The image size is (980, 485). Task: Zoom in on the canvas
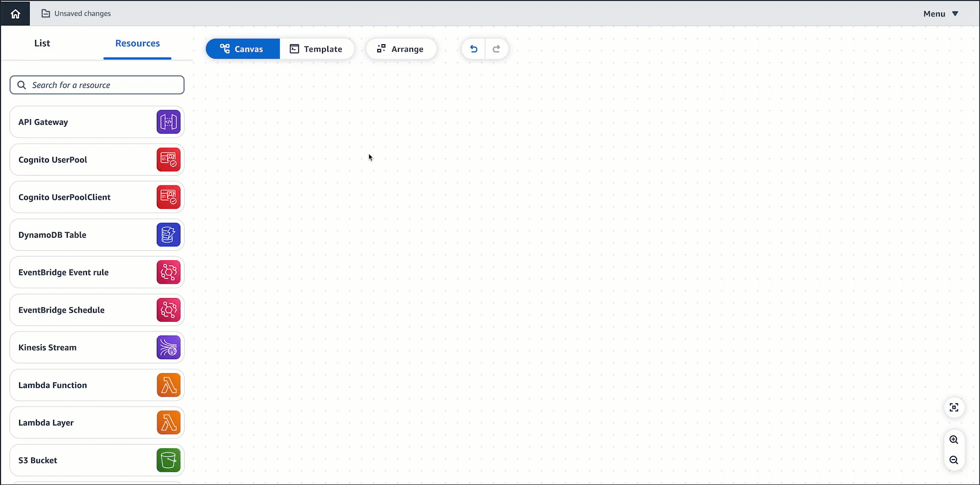pos(954,439)
